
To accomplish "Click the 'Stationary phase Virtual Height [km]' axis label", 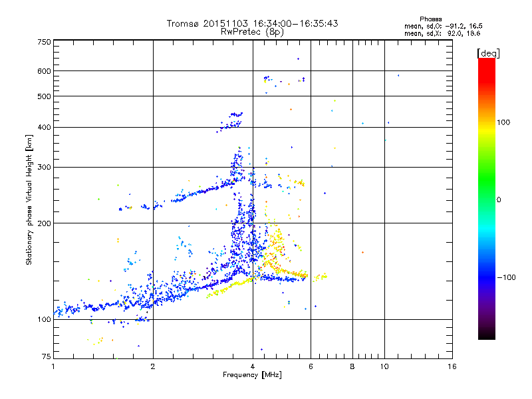I will [29, 200].
